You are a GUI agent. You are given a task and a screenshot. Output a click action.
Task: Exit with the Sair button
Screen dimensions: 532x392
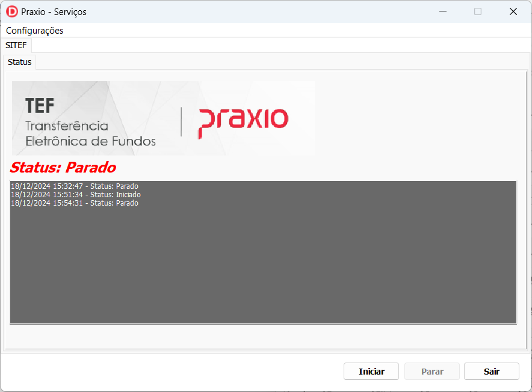[491, 372]
